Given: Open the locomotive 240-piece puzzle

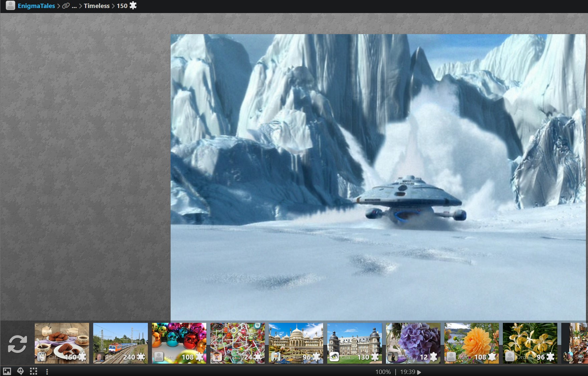Looking at the screenshot, I should [x=120, y=343].
